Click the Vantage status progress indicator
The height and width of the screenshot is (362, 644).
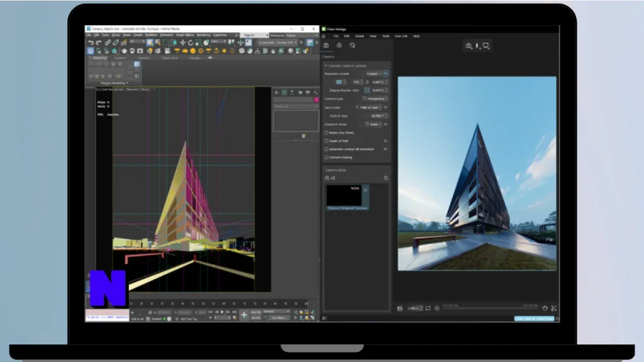[x=535, y=319]
